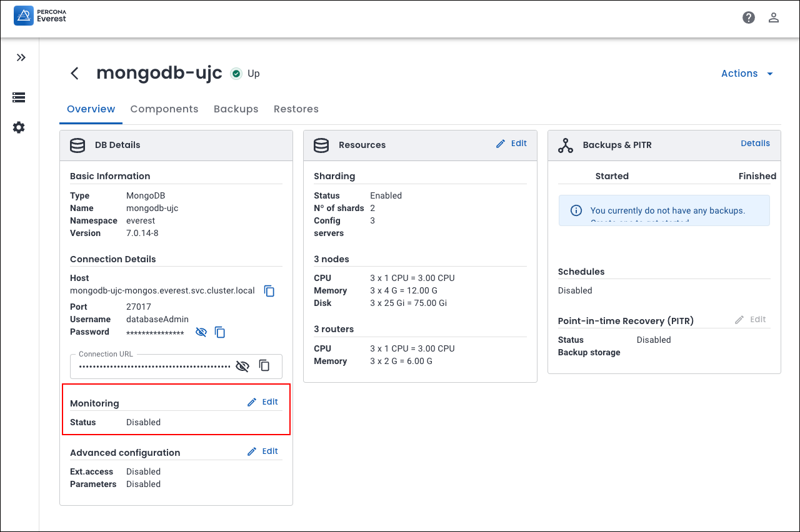Edit the Resources configuration
The image size is (800, 532).
(x=511, y=144)
